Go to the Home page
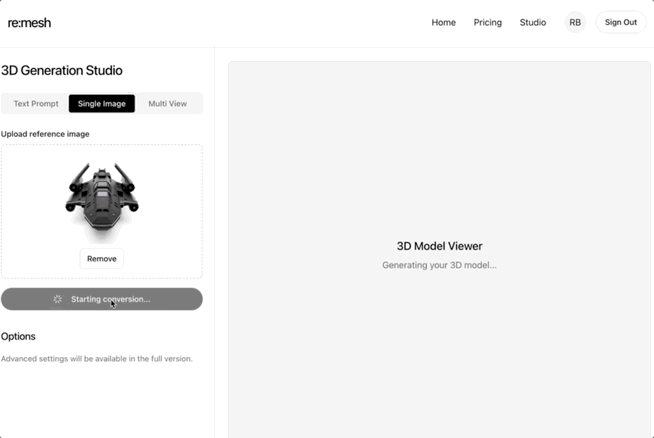Image resolution: width=654 pixels, height=438 pixels. pos(443,23)
